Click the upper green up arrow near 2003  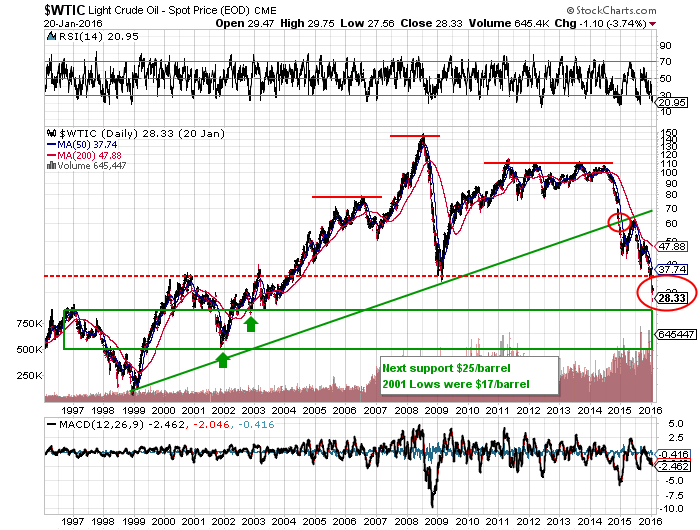coord(251,322)
